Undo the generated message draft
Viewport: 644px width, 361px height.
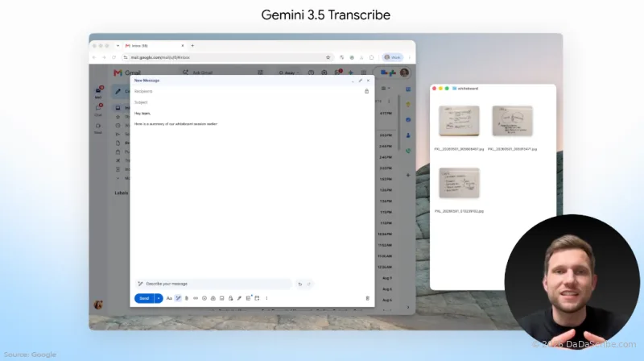pyautogui.click(x=299, y=284)
